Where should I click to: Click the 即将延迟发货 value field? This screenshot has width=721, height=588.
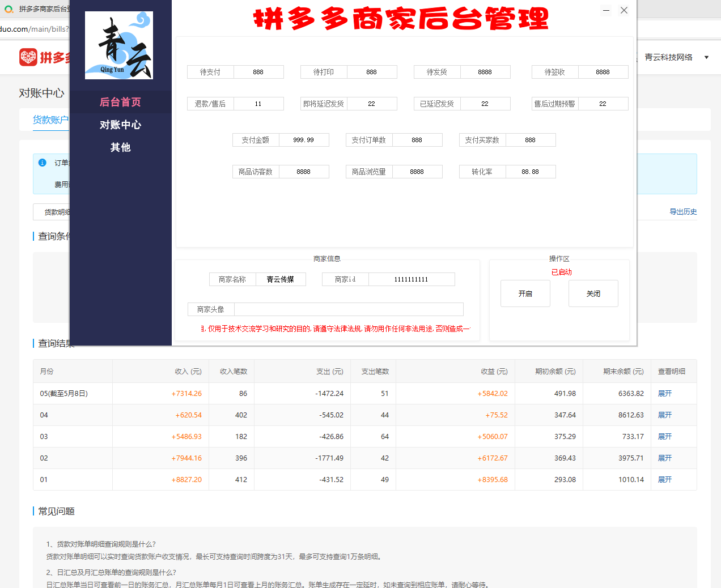click(372, 104)
